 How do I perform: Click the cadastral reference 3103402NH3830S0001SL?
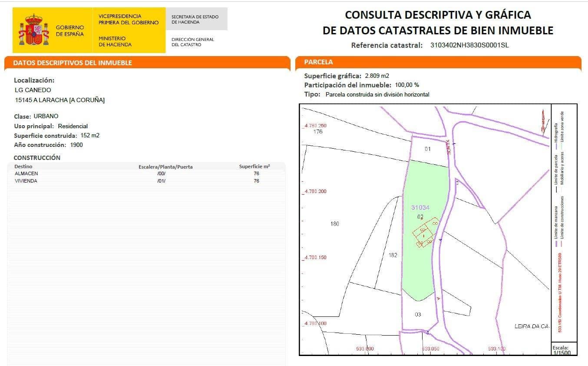coord(469,45)
